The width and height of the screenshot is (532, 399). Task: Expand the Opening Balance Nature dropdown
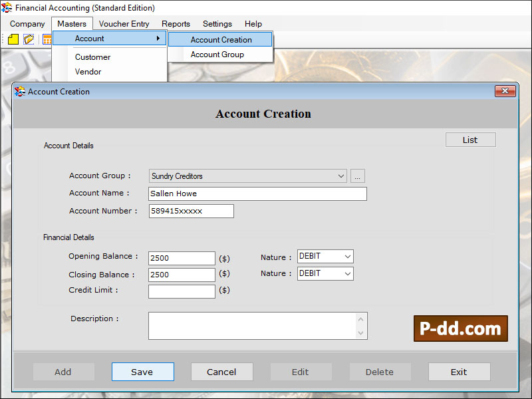[346, 256]
